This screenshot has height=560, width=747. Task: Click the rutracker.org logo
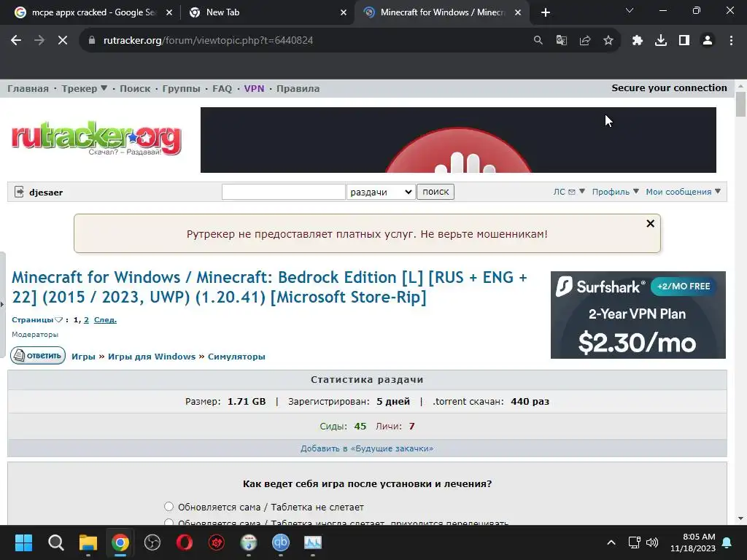96,138
